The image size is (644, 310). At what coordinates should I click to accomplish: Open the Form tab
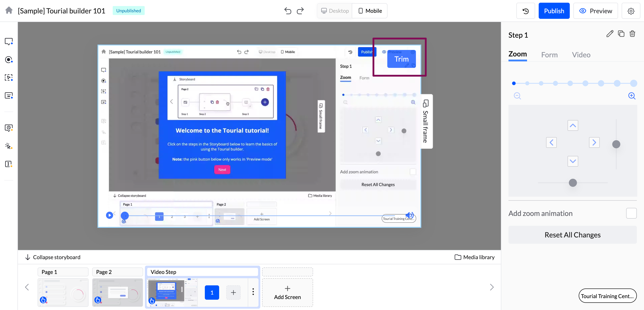pos(549,55)
